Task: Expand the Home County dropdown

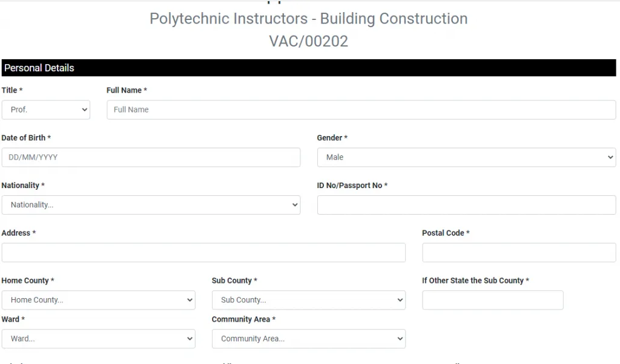Action: 98,301
